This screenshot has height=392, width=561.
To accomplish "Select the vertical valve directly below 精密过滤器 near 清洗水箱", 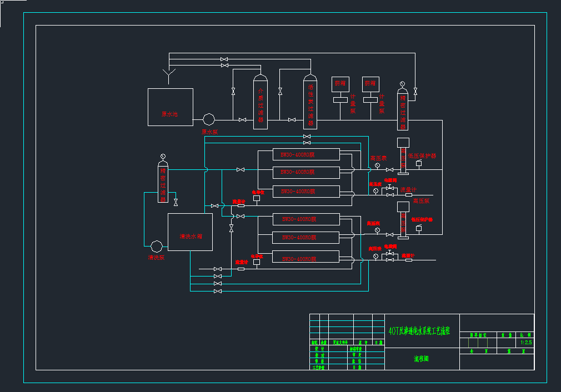I will (176, 203).
